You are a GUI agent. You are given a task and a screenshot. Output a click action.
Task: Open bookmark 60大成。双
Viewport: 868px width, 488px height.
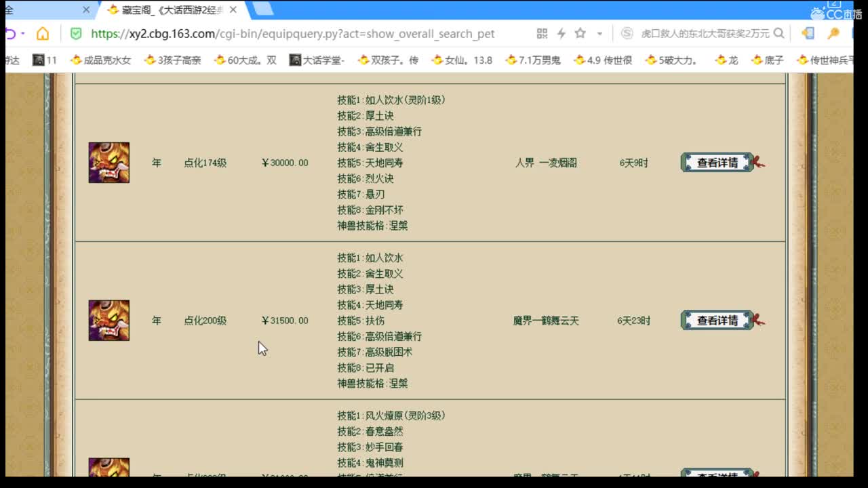coord(245,60)
